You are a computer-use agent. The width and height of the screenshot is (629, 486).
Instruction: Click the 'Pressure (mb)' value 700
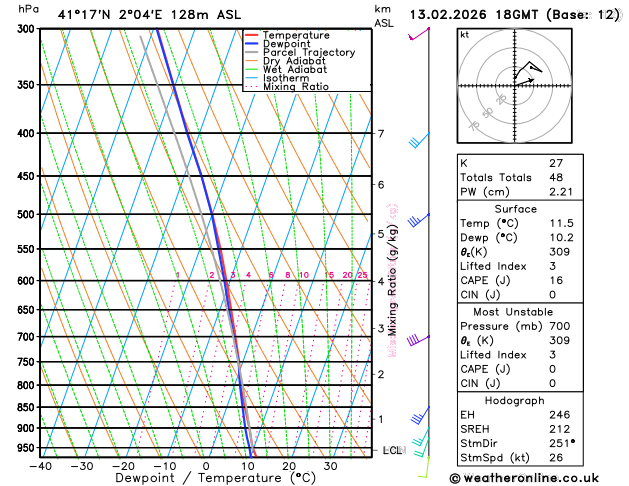(560, 326)
